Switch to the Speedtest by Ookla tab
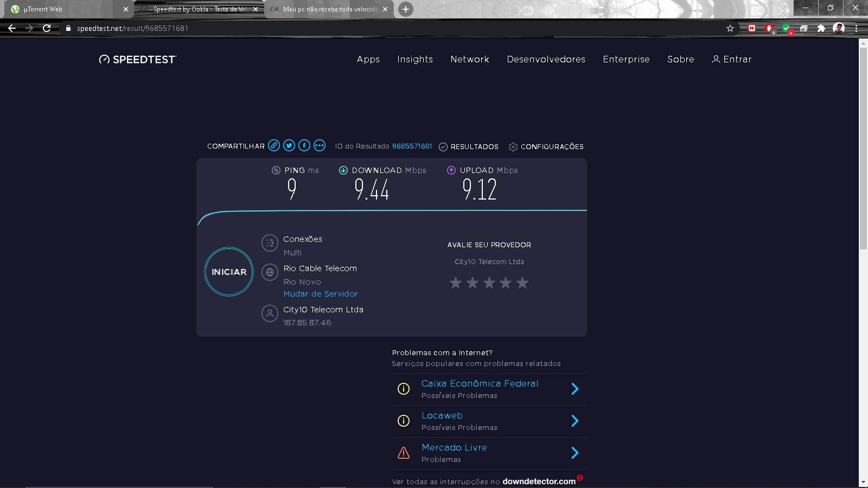Image resolution: width=868 pixels, height=488 pixels. pos(199,9)
